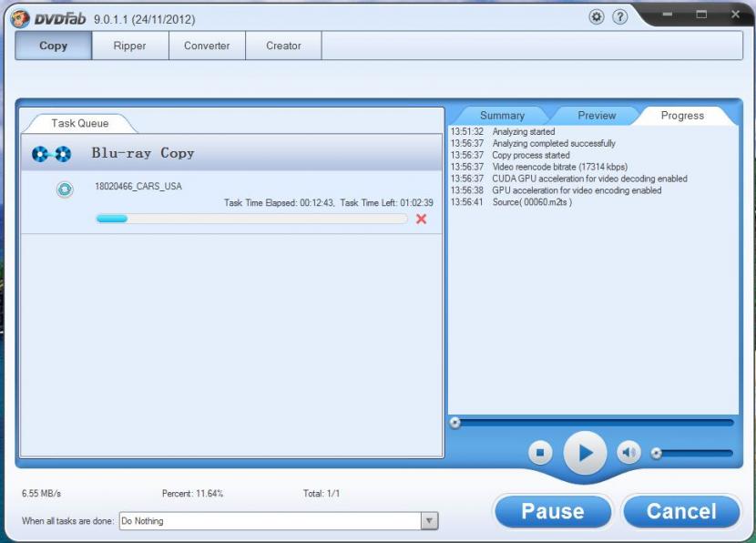Click the task progress bar
The width and height of the screenshot is (756, 543).
(251, 219)
